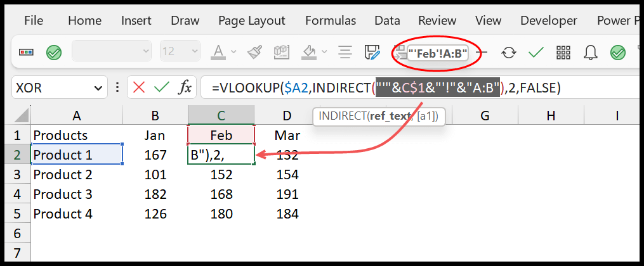Select row 1 header
This screenshot has height=266, width=644.
17,136
